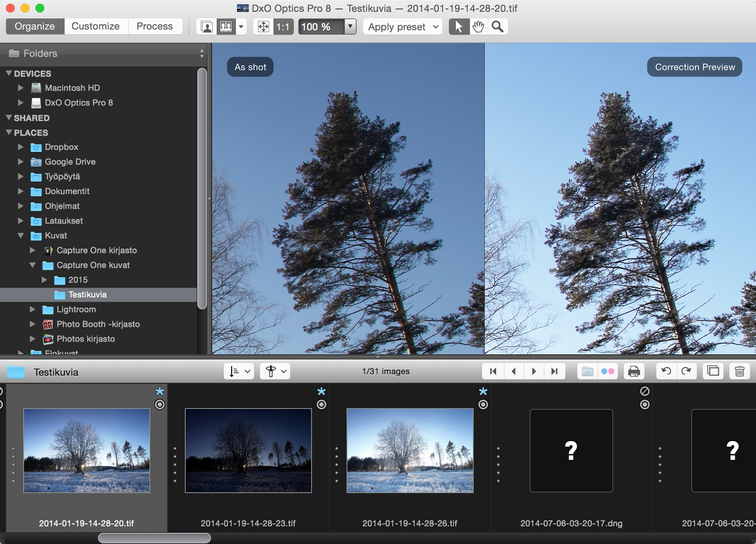The image size is (756, 544).
Task: Expand the DxO Optics Pro 8 volume
Action: click(20, 102)
